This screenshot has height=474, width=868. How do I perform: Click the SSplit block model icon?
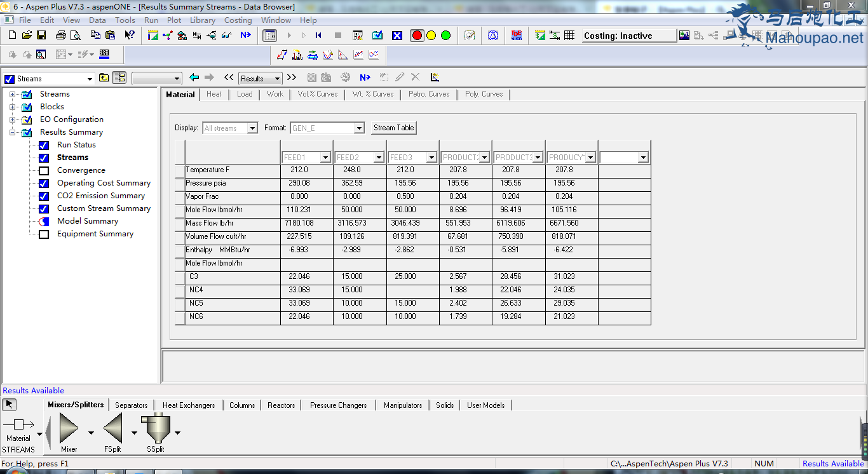pyautogui.click(x=156, y=428)
